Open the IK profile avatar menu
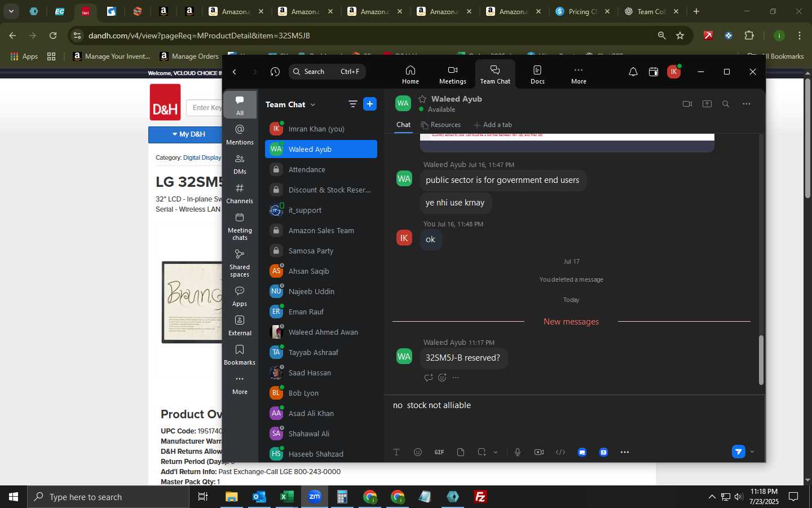 coord(674,72)
